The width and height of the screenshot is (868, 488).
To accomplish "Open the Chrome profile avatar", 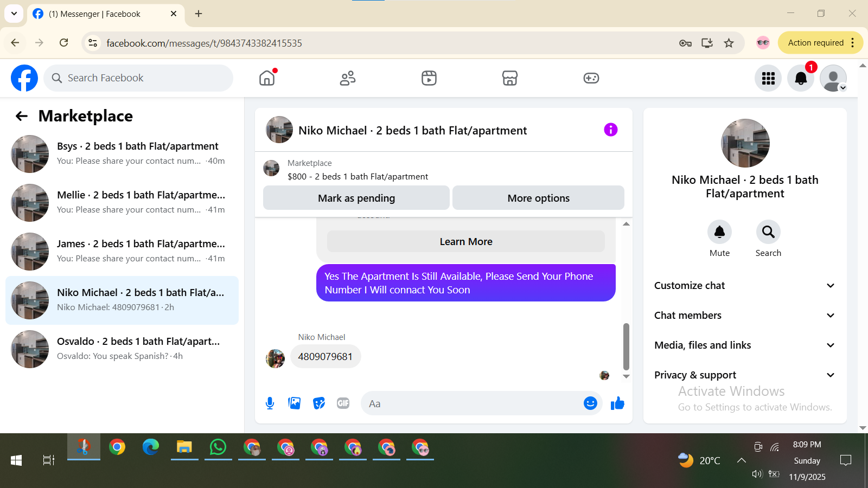I will 763,43.
